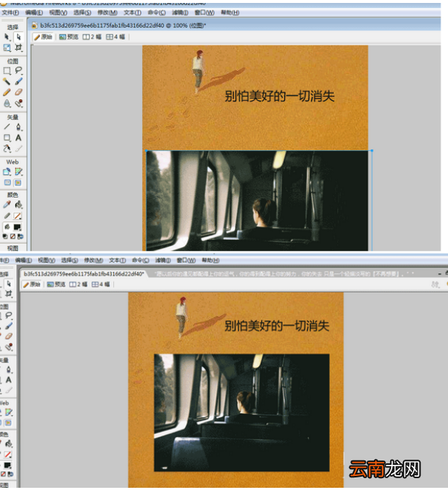
Task: Select the Text tool in lower window
Action: (9, 380)
